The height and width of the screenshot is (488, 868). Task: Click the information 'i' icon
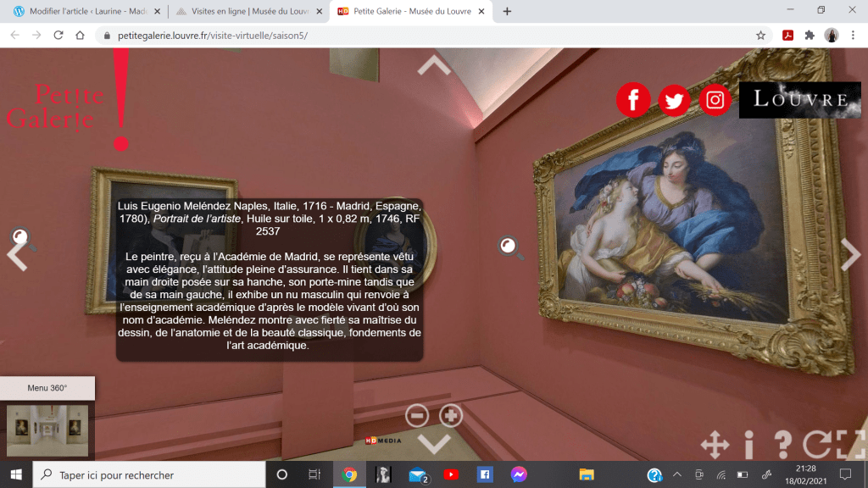click(x=748, y=445)
